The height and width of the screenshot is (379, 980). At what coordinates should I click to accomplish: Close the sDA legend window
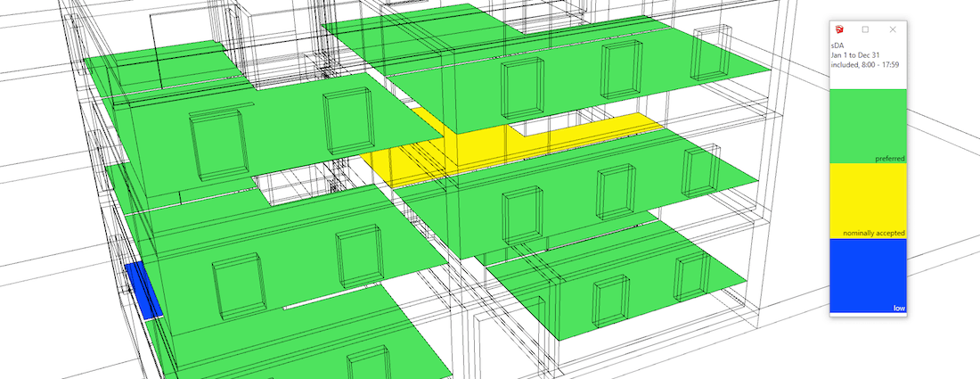coord(893,29)
